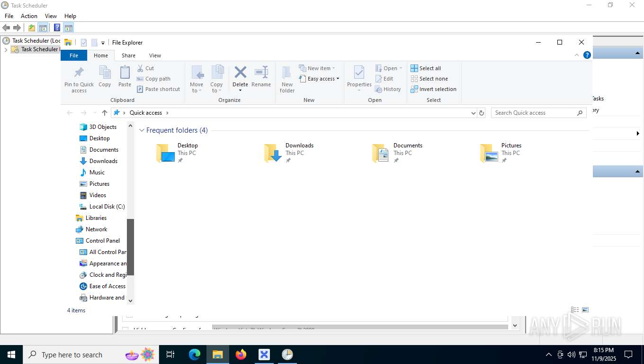644x364 pixels.
Task: Open the Easy access dropdown
Action: tap(320, 79)
